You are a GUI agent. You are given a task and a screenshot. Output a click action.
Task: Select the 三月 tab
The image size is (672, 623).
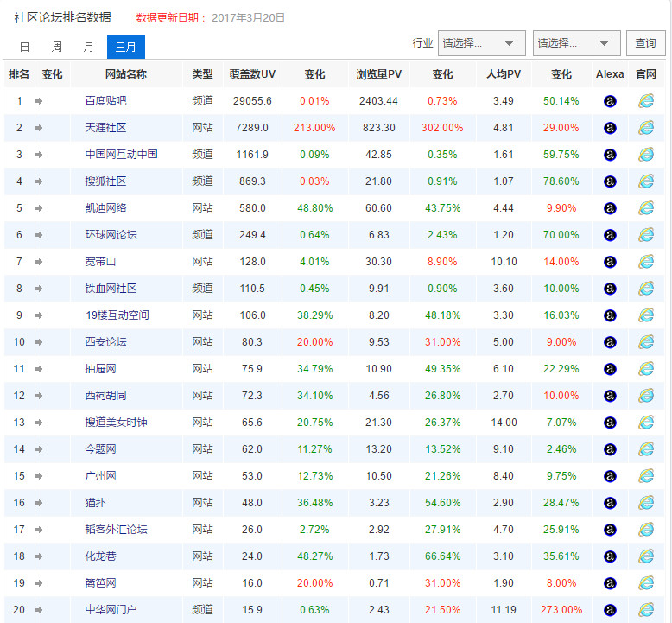126,48
